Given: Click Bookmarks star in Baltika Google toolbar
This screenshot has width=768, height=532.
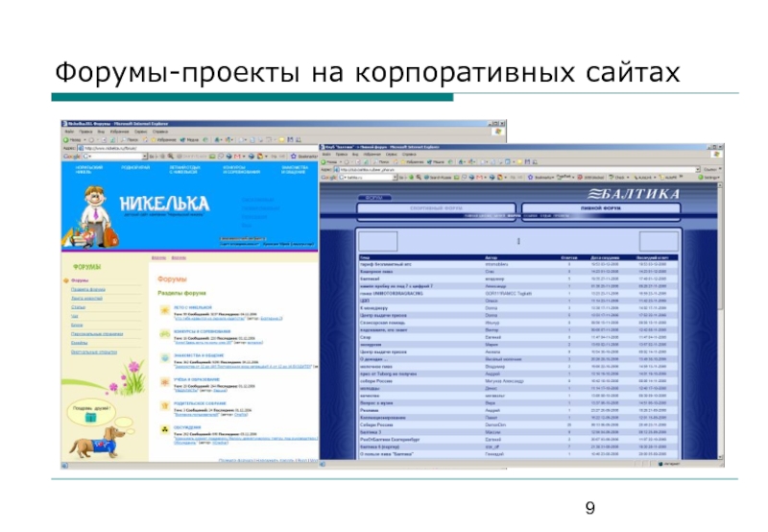Looking at the screenshot, I should [x=531, y=177].
